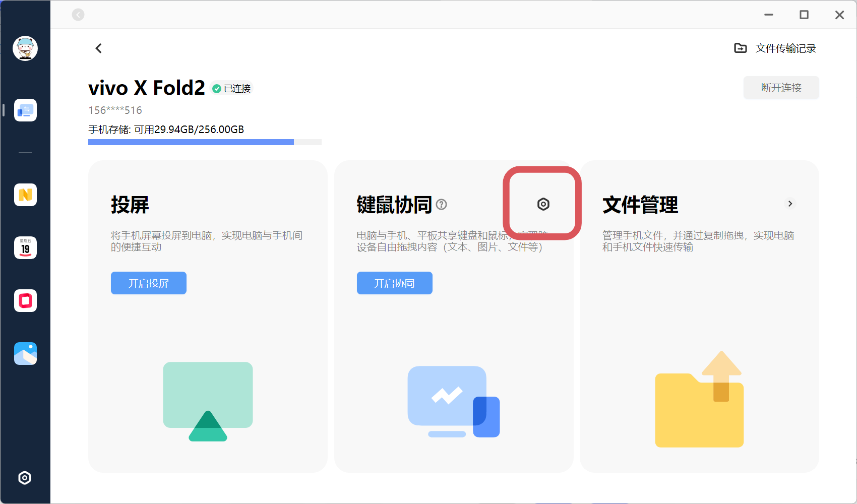Open the red square app icon
Image resolution: width=857 pixels, height=504 pixels.
pos(25,300)
